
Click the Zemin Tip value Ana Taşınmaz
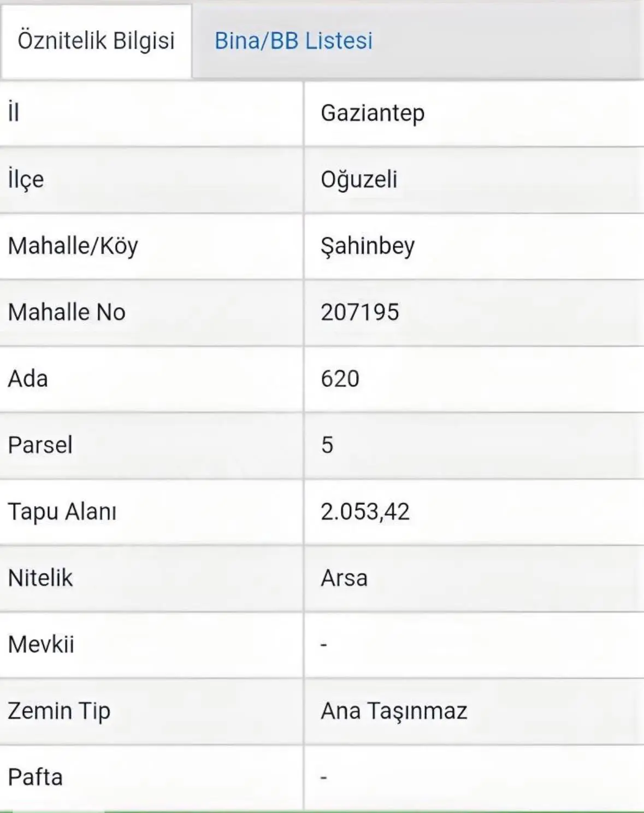pyautogui.click(x=394, y=711)
